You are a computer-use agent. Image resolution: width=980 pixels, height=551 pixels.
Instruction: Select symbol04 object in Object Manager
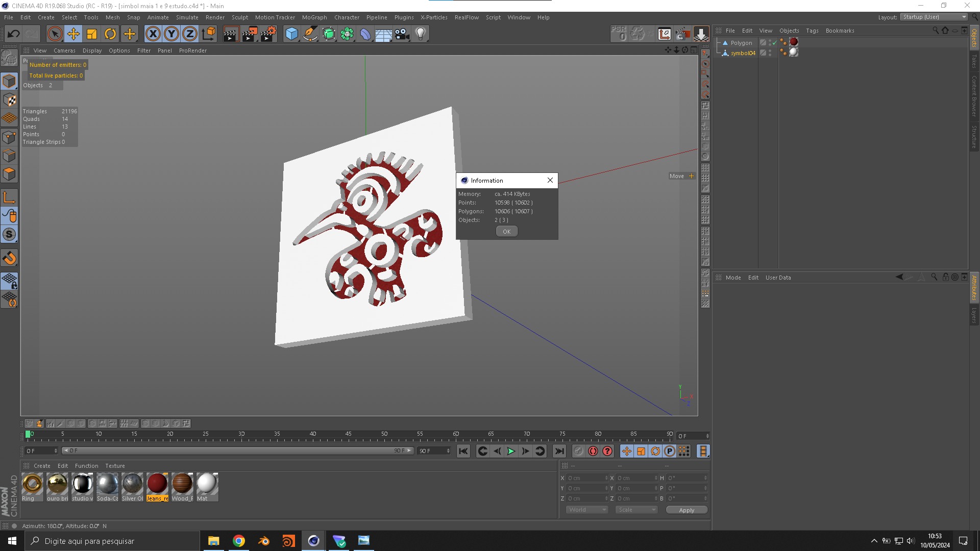(743, 53)
